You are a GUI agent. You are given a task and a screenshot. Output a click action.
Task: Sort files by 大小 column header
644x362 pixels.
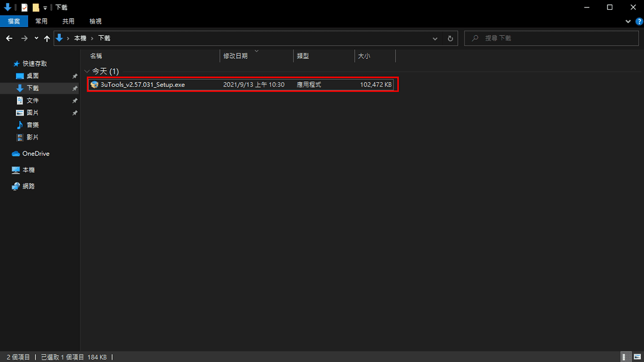(x=364, y=56)
